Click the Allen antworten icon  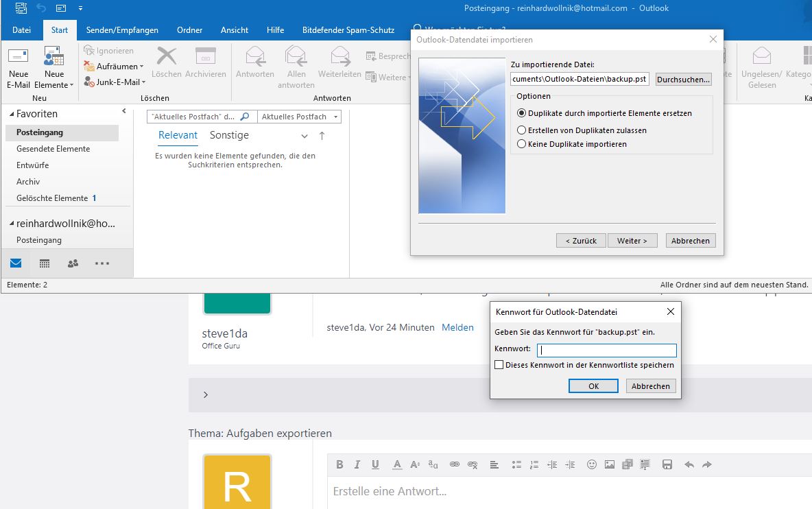296,56
